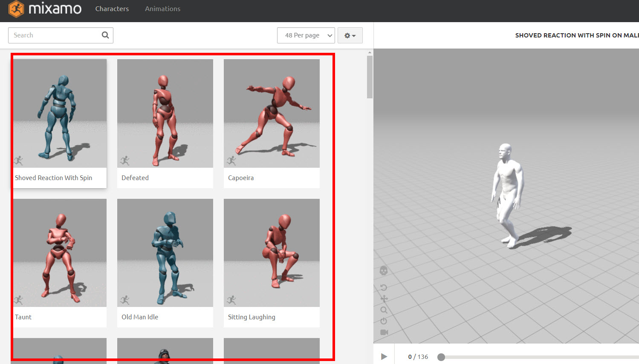Select the Old Man Idle thumbnail
639x364 pixels.
point(165,253)
